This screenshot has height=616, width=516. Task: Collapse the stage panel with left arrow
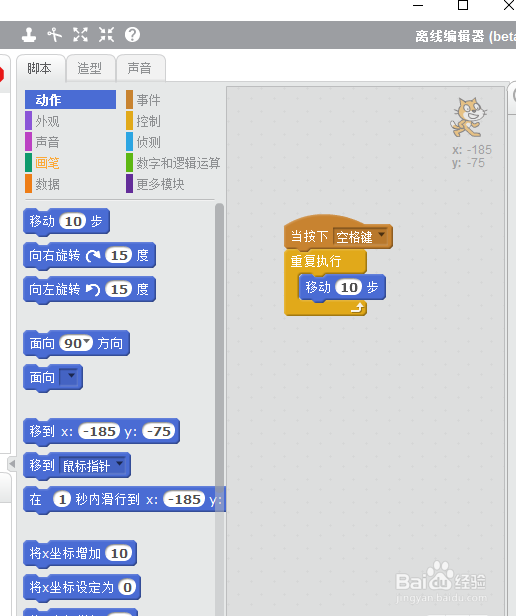pos(12,464)
